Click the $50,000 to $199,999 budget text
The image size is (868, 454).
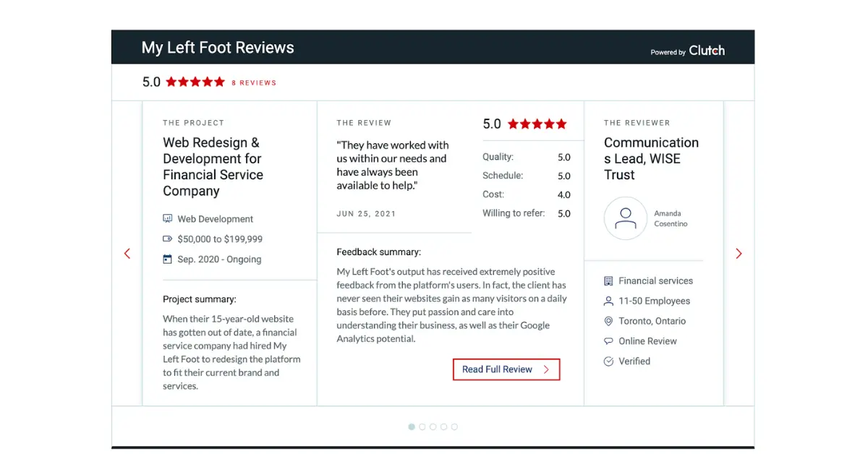[220, 239]
